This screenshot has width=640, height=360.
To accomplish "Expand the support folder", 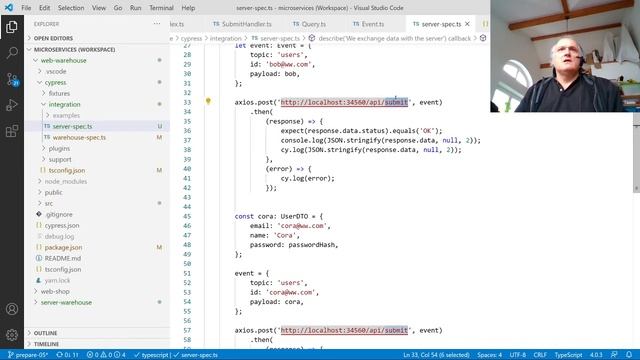I will (97, 160).
